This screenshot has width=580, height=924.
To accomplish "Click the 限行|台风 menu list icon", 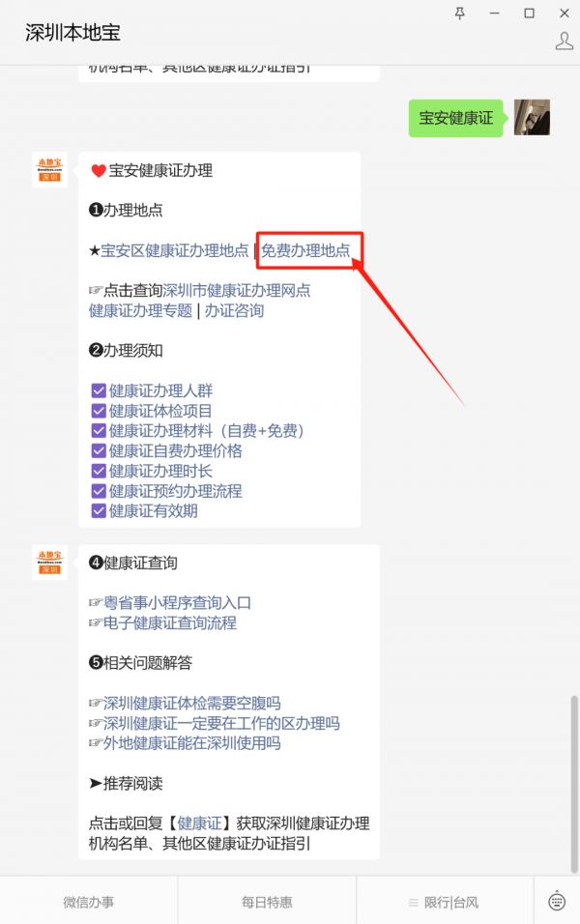I will point(413,903).
